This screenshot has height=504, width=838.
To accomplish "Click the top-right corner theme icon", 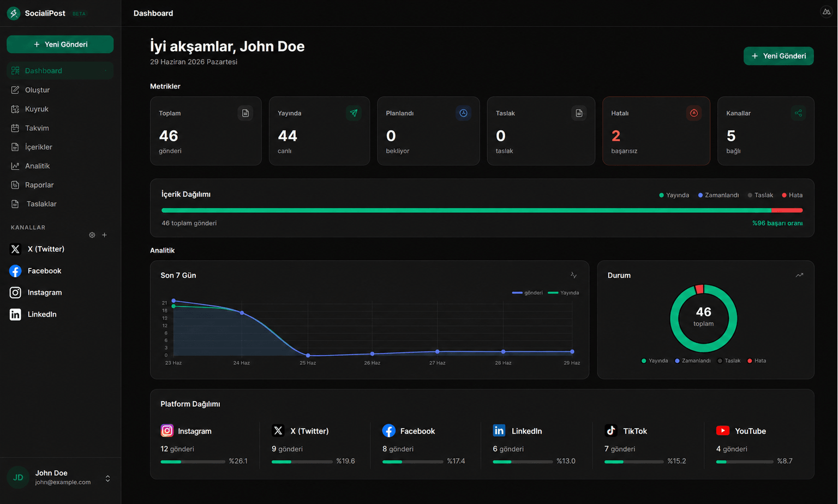I will coord(826,12).
